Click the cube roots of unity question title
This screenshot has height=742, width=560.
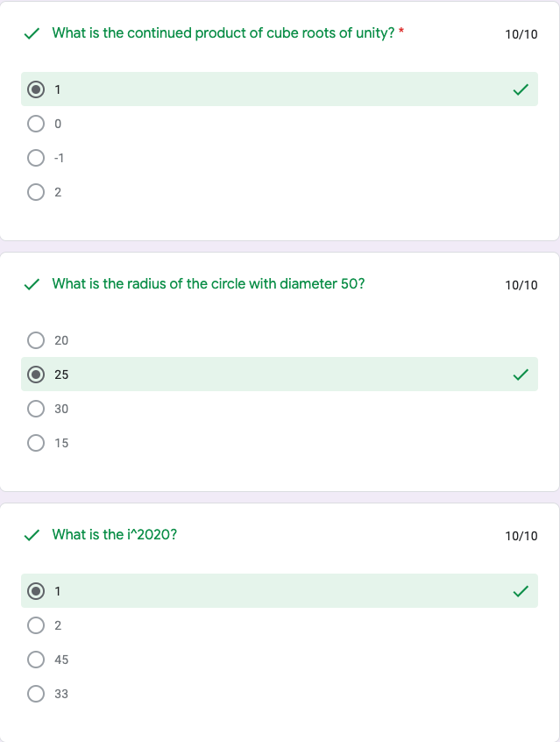[x=223, y=33]
